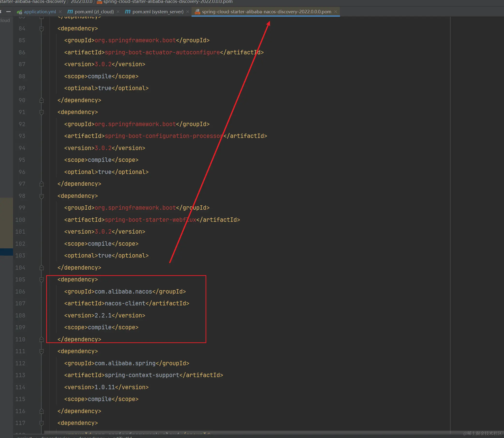Click groupId org.springframework.boot on line 85
Screen dimensions: 504x438
(x=135, y=40)
